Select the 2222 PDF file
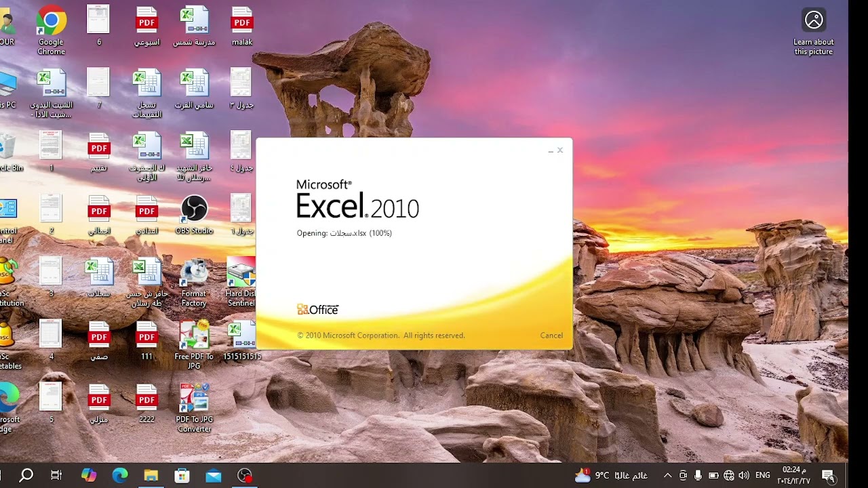This screenshot has height=488, width=868. point(146,405)
